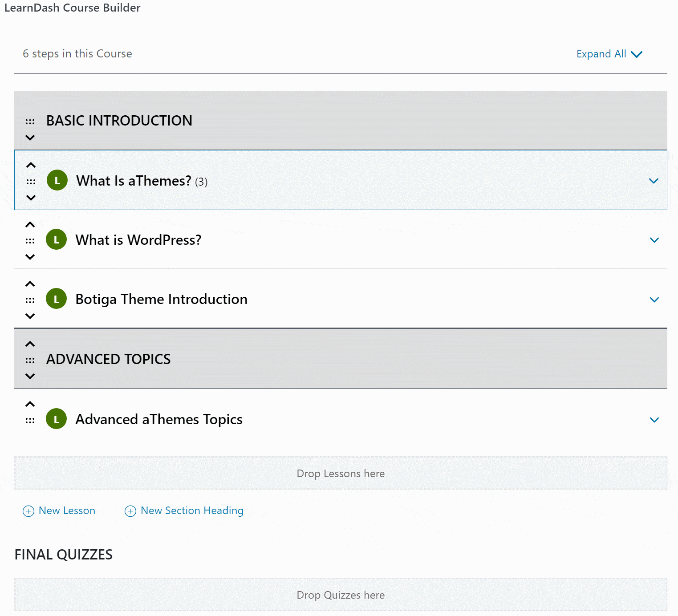Select the Advanced aThemes Topics title
678x616 pixels.
(159, 419)
